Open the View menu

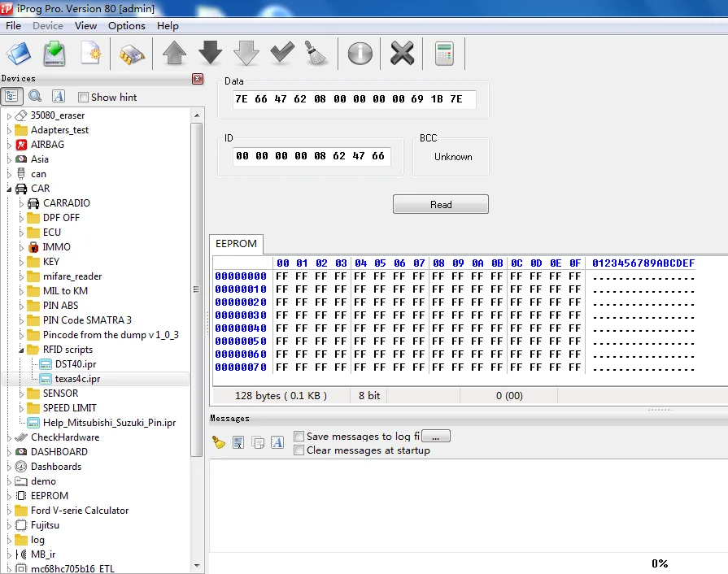click(x=86, y=26)
